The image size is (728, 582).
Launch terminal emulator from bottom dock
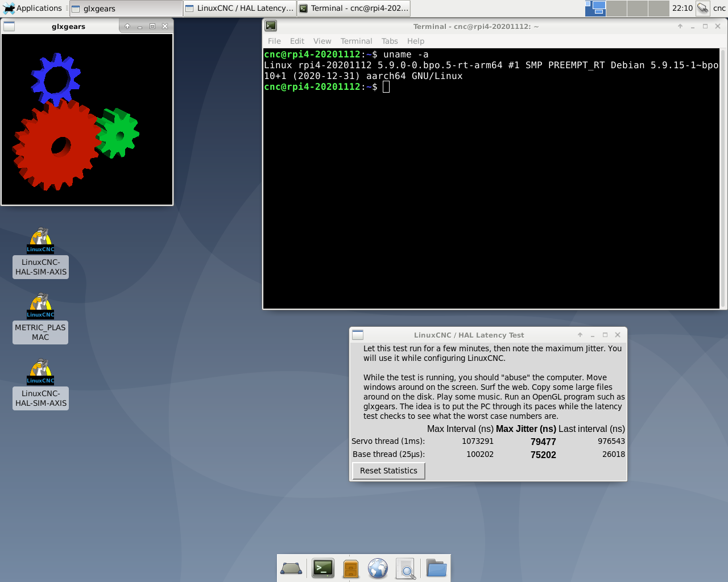pos(323,568)
